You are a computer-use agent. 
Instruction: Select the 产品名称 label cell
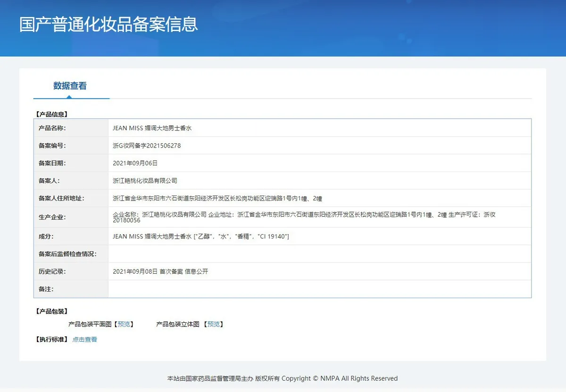71,128
